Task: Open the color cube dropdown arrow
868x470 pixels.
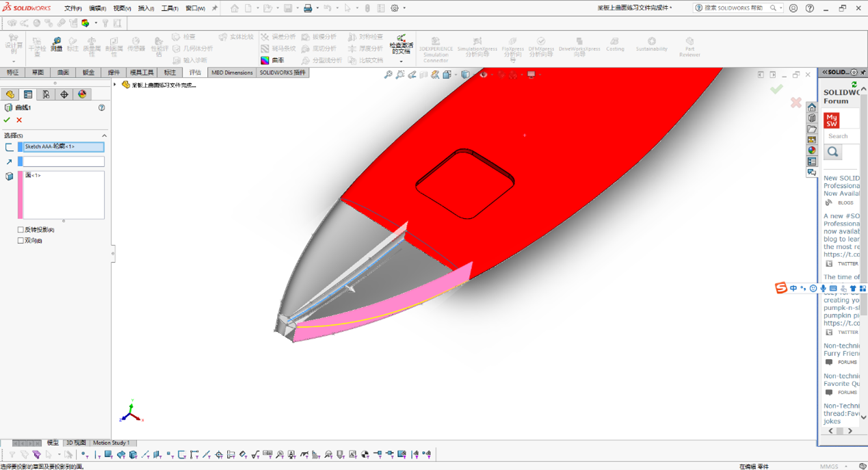Action: click(x=95, y=23)
